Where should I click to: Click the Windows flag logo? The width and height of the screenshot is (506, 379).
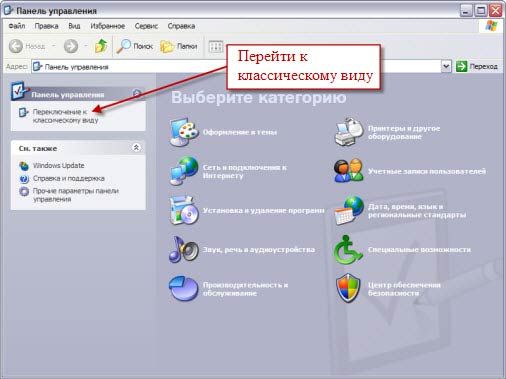[491, 26]
